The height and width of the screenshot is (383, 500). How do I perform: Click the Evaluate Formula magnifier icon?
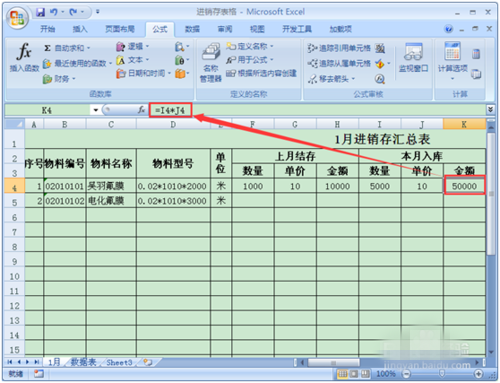coord(380,79)
